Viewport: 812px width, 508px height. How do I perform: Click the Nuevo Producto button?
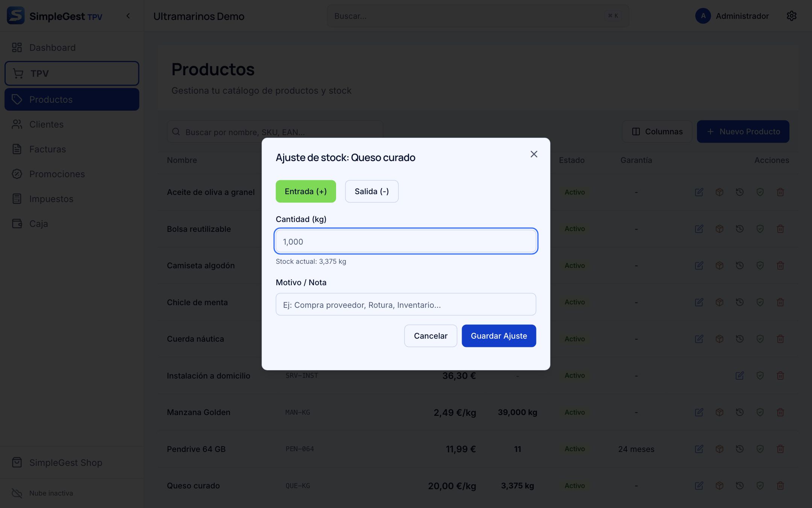coord(743,131)
